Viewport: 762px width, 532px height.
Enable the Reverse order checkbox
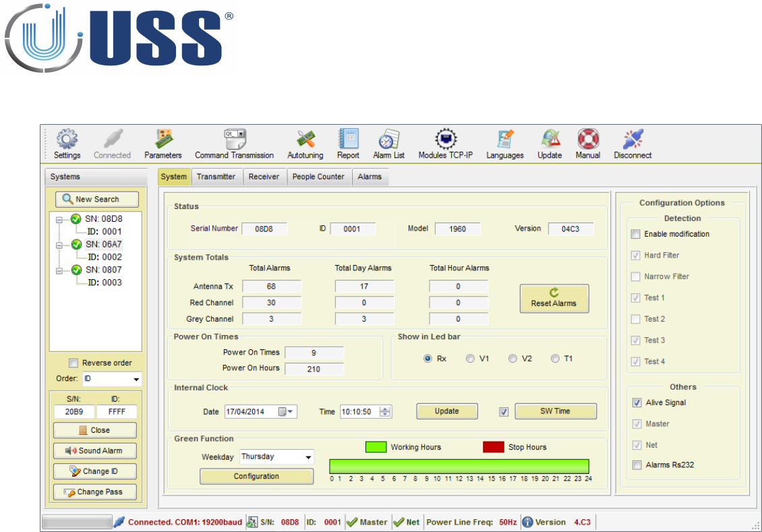coord(74,363)
